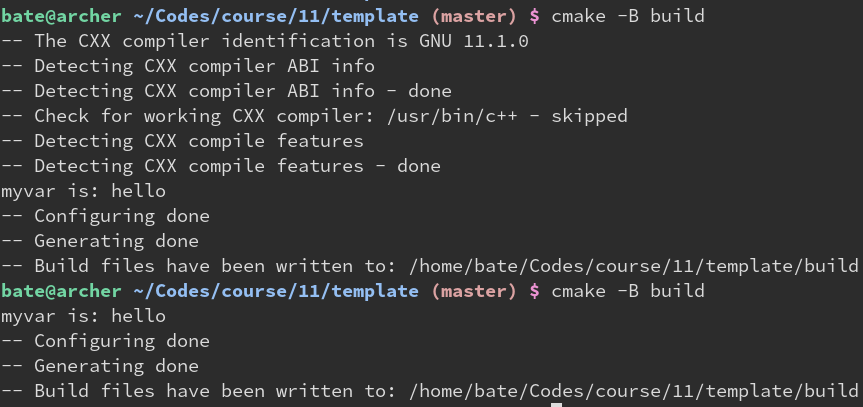Click the first "Configuring done" line

coord(121,216)
